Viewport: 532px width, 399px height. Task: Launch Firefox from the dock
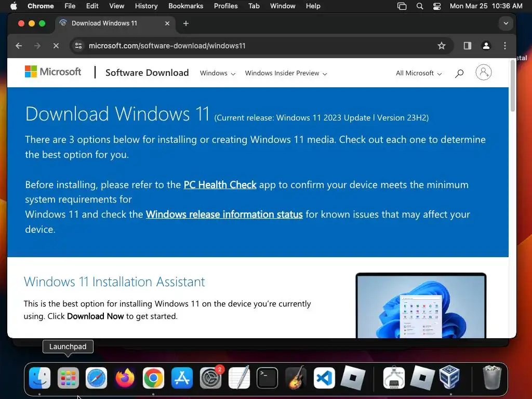[125, 378]
